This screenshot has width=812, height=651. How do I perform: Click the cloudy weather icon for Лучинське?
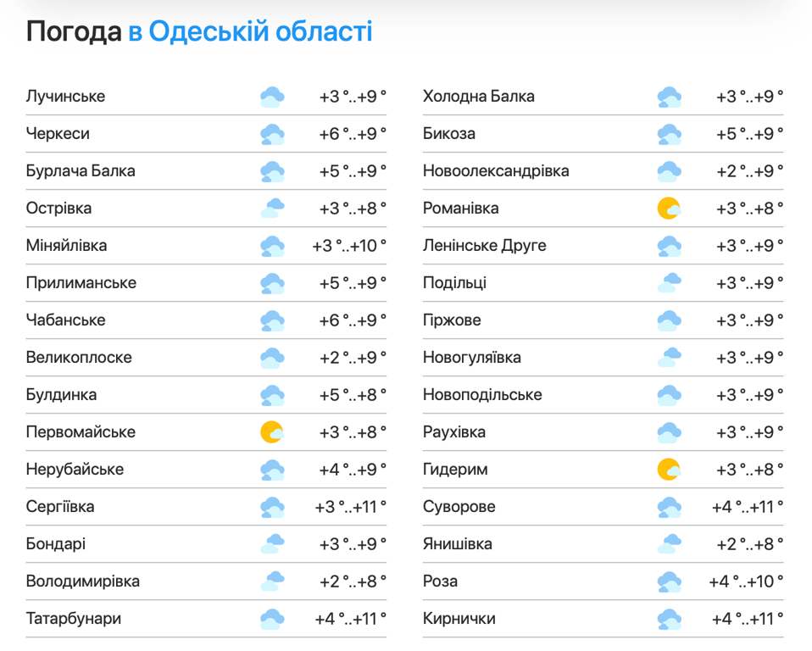[x=272, y=96]
